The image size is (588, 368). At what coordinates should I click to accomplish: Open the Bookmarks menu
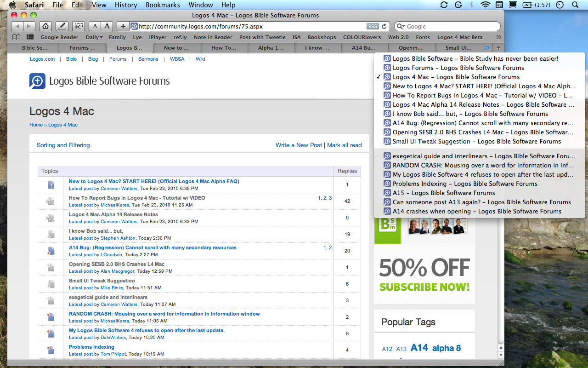pyautogui.click(x=163, y=5)
